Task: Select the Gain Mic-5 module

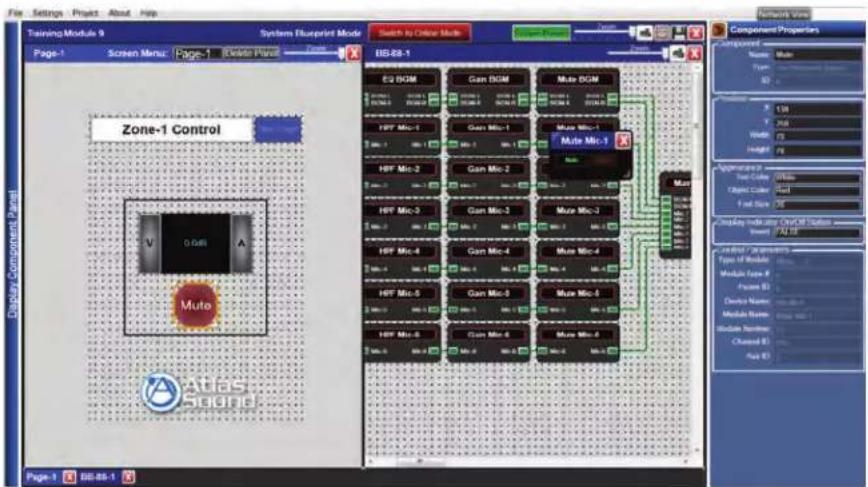Action: [488, 301]
